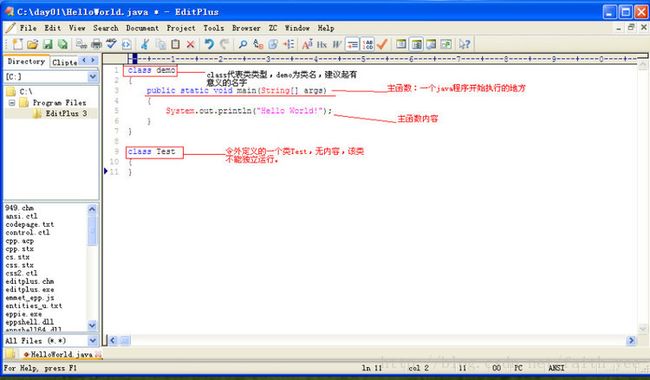Open the Tools menu

(213, 28)
